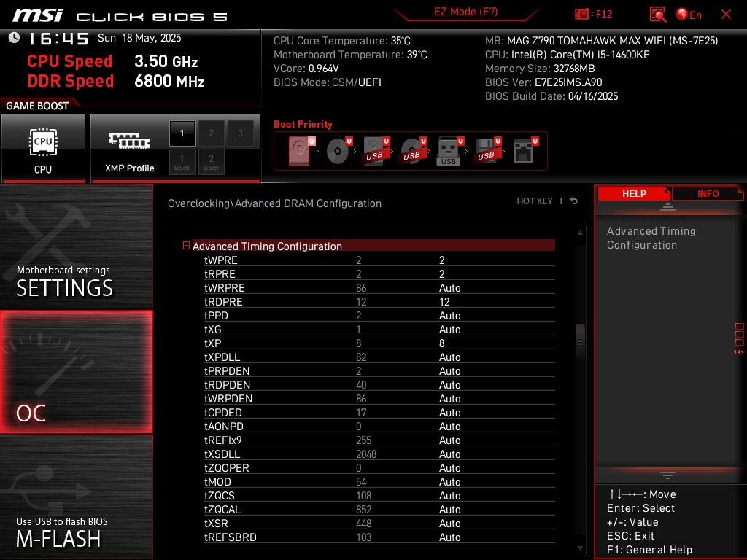Select the USB optical drive boot icon

pos(414,151)
